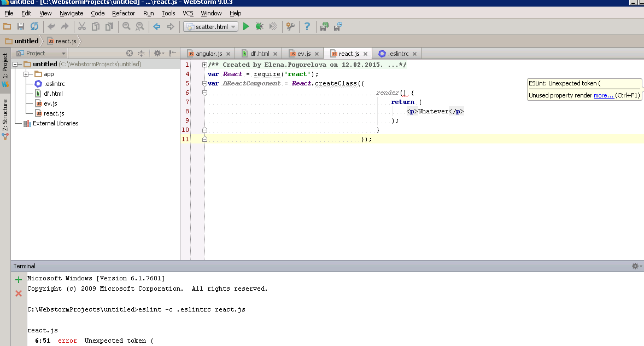Click the Synchronize toolbar icon
Viewport: 644px width, 346px height.
point(34,27)
